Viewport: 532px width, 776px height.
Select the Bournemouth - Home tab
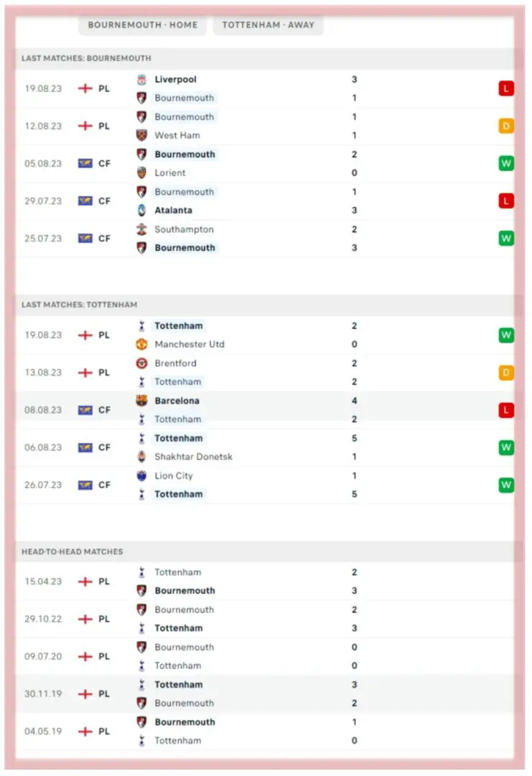(x=142, y=24)
